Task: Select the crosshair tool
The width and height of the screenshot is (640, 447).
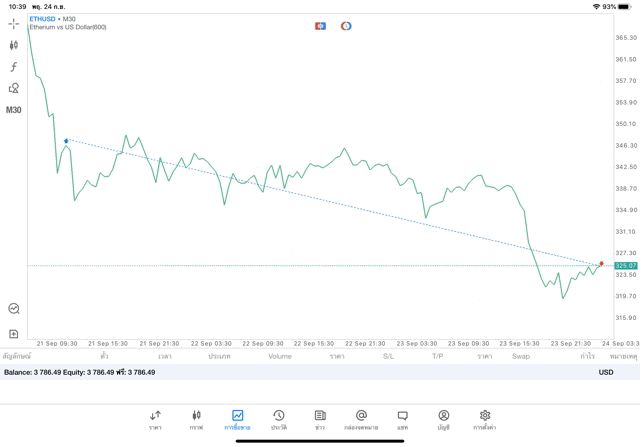Action: pyautogui.click(x=14, y=23)
